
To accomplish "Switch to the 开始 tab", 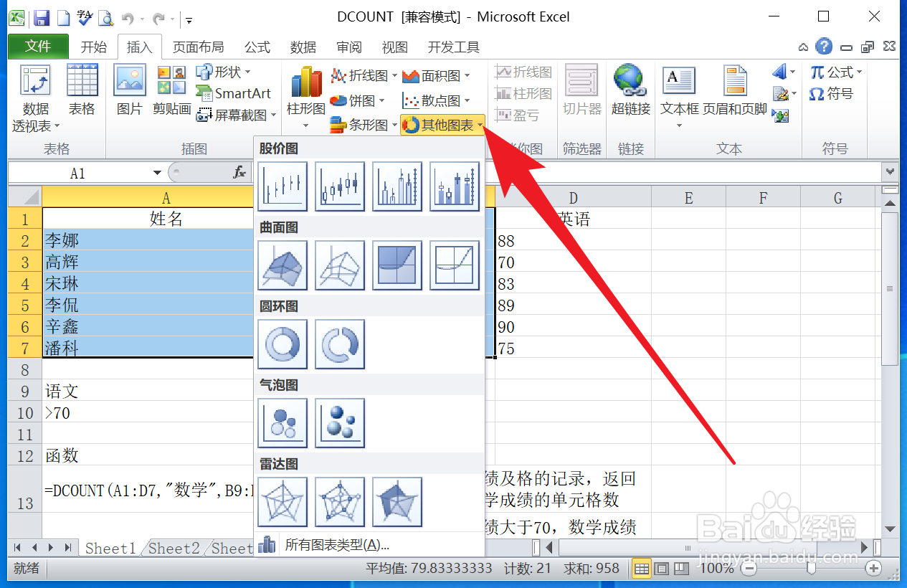I will 93,47.
